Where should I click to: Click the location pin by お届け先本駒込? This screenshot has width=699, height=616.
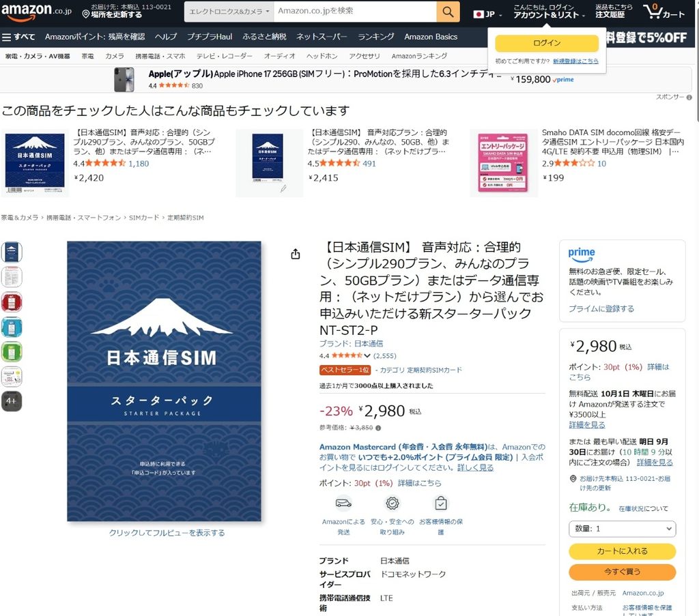573,479
